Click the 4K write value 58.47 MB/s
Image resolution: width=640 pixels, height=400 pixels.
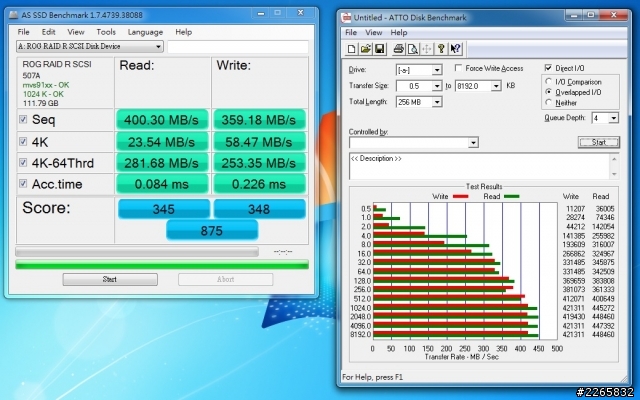(x=259, y=142)
